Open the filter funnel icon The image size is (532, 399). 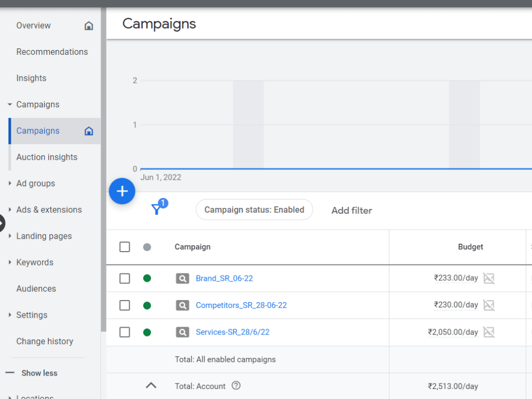tap(156, 209)
